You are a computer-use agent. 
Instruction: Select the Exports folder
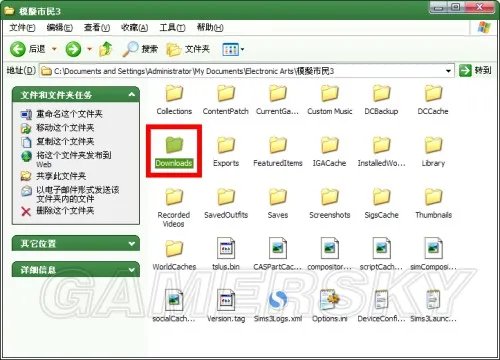(x=226, y=152)
